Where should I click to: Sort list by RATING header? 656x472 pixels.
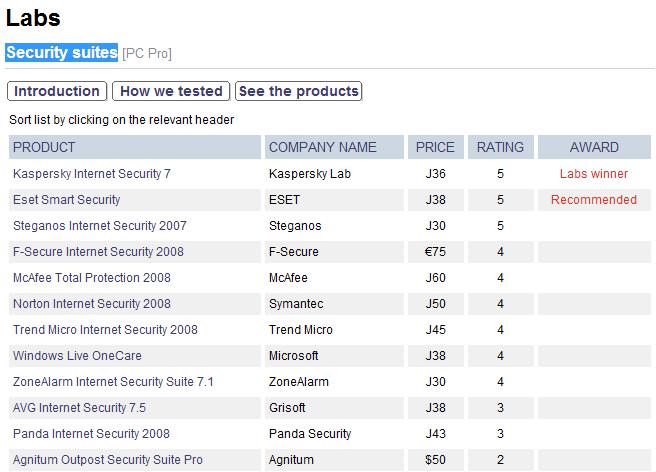[500, 147]
